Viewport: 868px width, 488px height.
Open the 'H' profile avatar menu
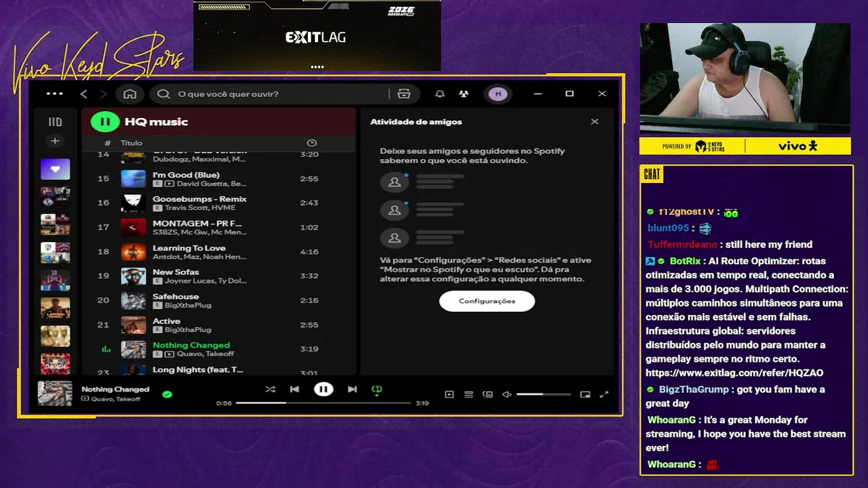click(498, 94)
